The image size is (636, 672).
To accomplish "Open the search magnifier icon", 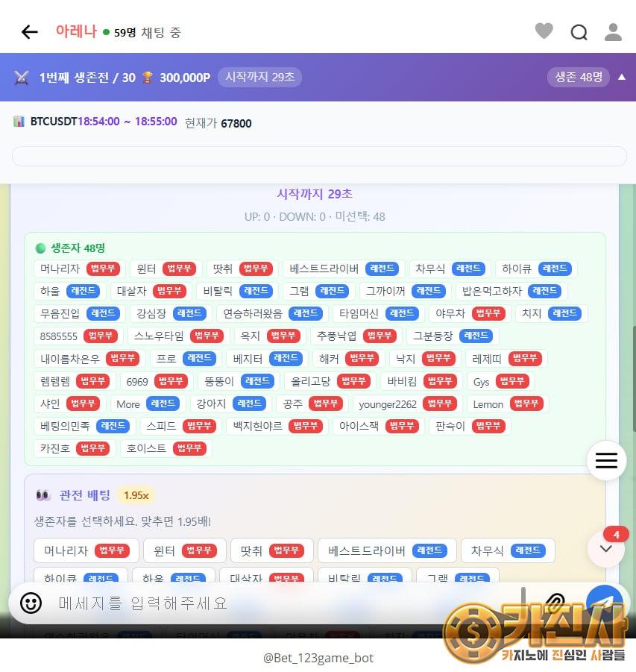I will tap(579, 32).
